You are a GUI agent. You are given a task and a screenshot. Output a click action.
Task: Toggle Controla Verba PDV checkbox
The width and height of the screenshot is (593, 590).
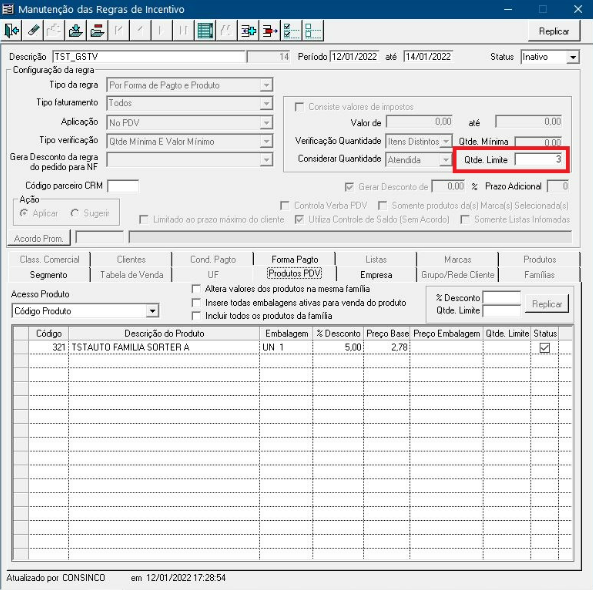point(284,205)
